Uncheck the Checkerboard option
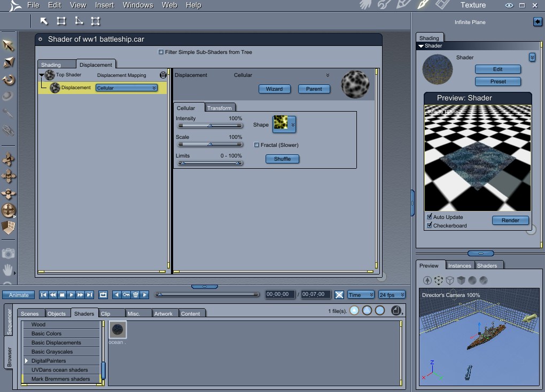This screenshot has width=545, height=392. (x=430, y=225)
